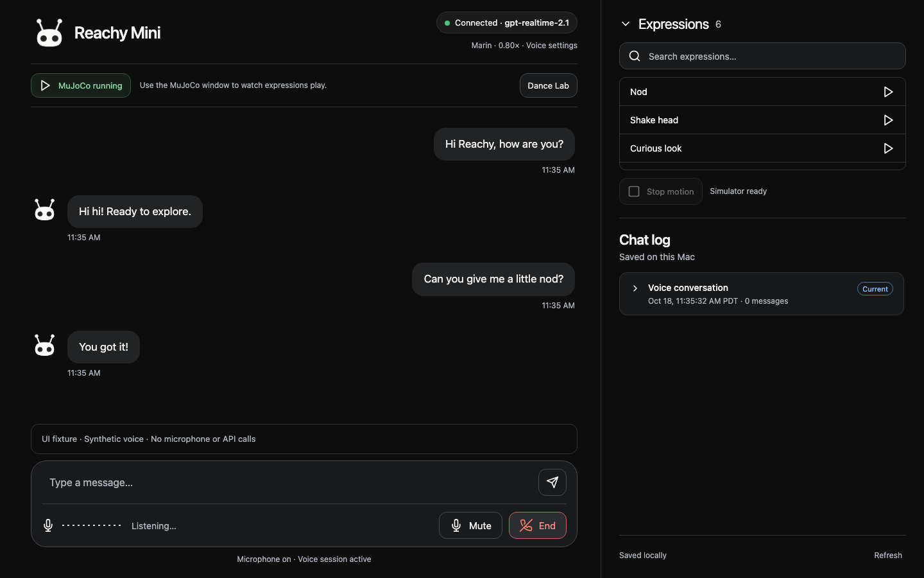Click the "Hi Reachy, how are you?" message
The height and width of the screenshot is (578, 924).
504,144
